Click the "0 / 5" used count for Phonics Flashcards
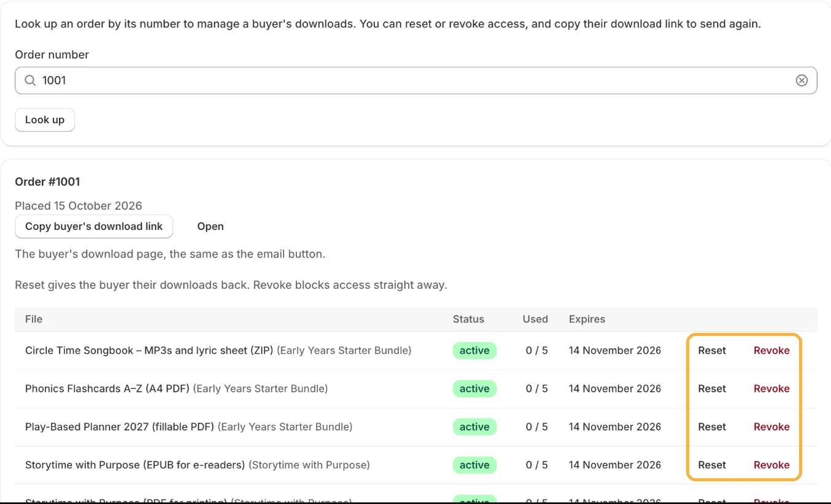831x504 pixels. click(537, 389)
